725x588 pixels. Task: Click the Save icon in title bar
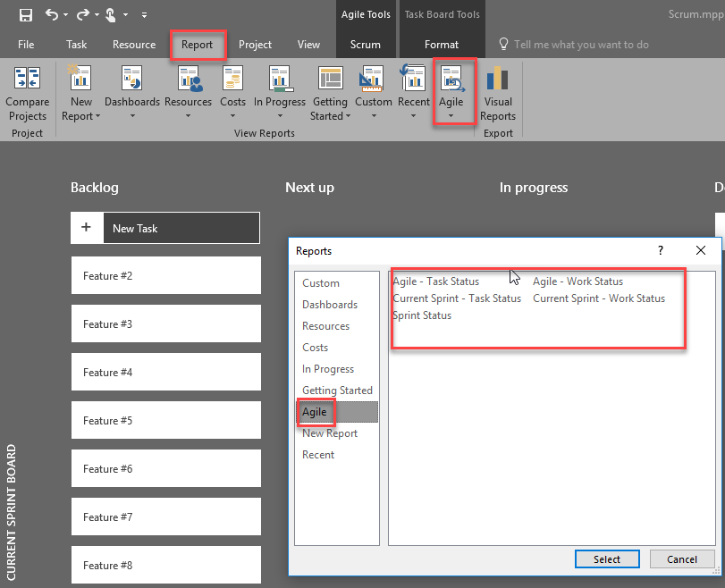tap(26, 15)
